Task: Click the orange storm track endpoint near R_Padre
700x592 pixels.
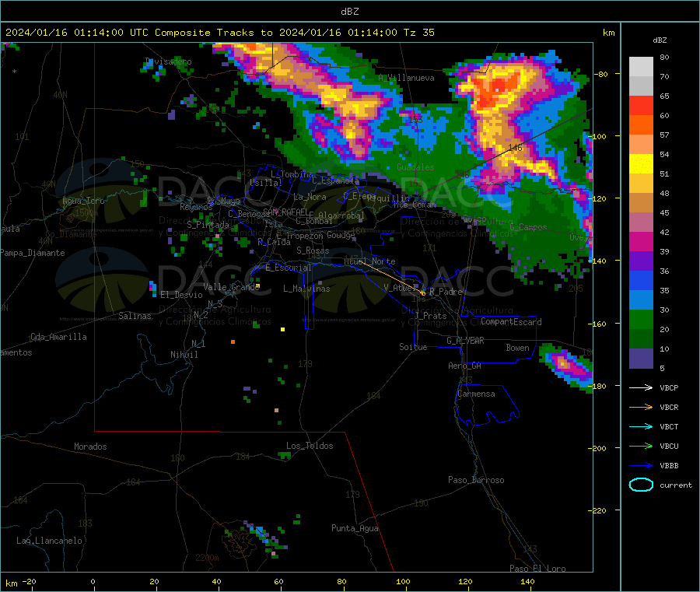Action: pos(423,293)
